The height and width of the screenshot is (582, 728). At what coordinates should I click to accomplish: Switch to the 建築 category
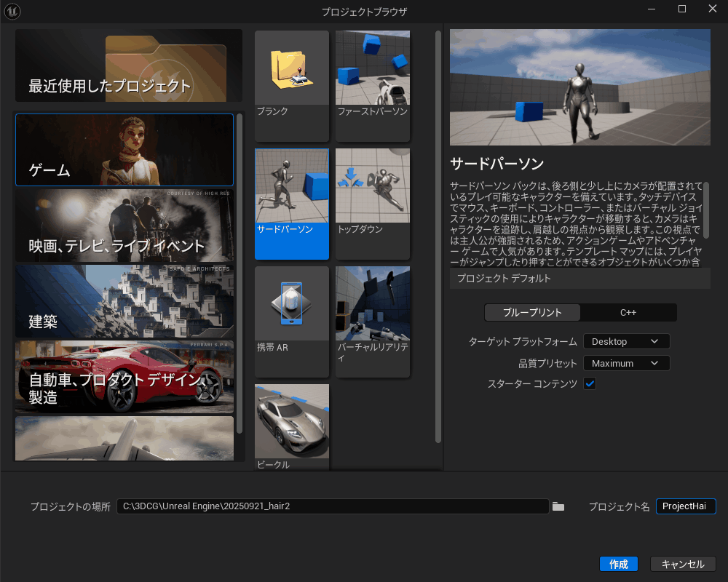click(124, 301)
